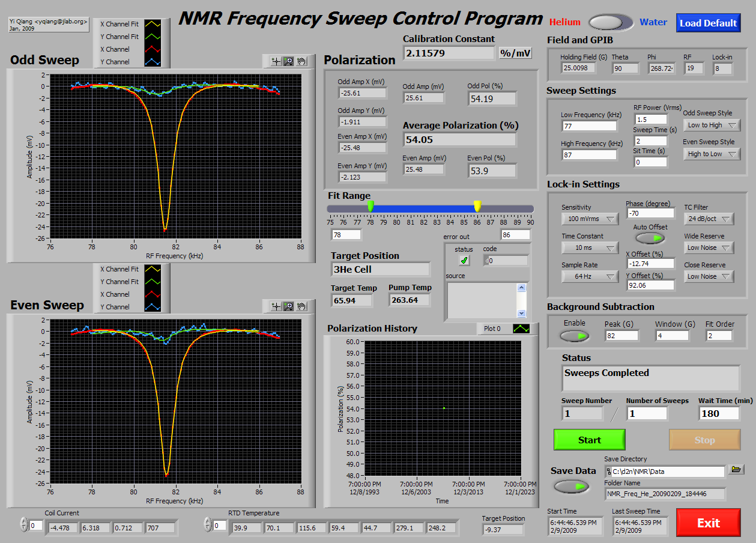Click the Coil Current index stepper
This screenshot has height=543, width=756.
(23, 525)
